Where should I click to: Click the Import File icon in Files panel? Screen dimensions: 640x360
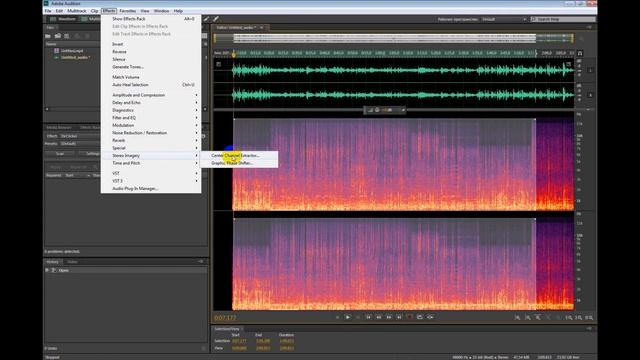pyautogui.click(x=58, y=36)
